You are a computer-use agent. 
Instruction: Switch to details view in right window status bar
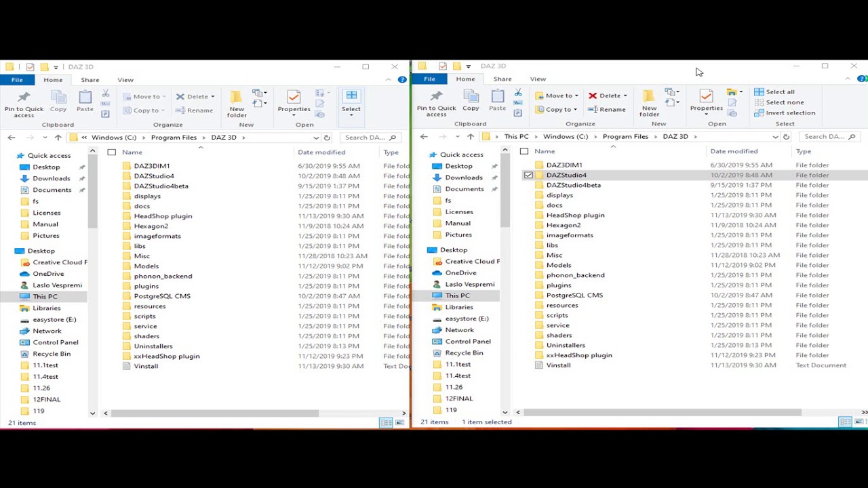point(846,422)
